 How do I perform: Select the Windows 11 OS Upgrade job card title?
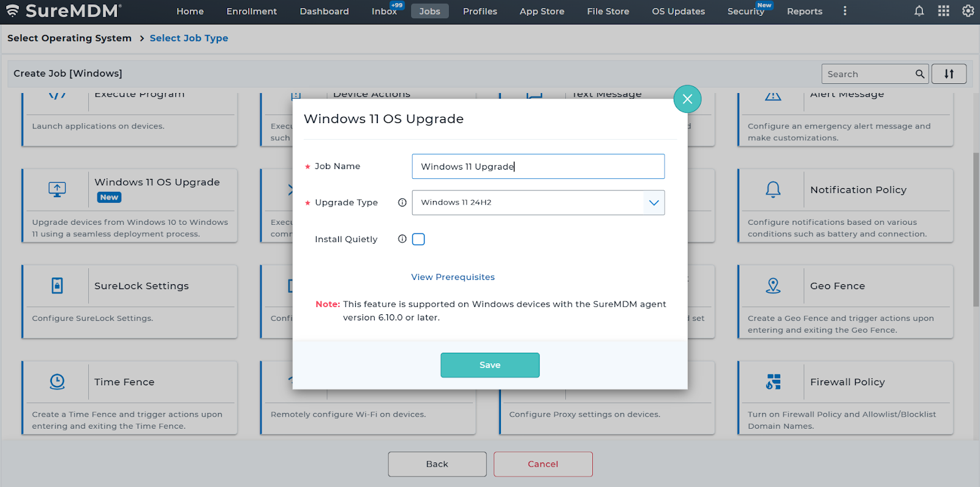pos(157,182)
